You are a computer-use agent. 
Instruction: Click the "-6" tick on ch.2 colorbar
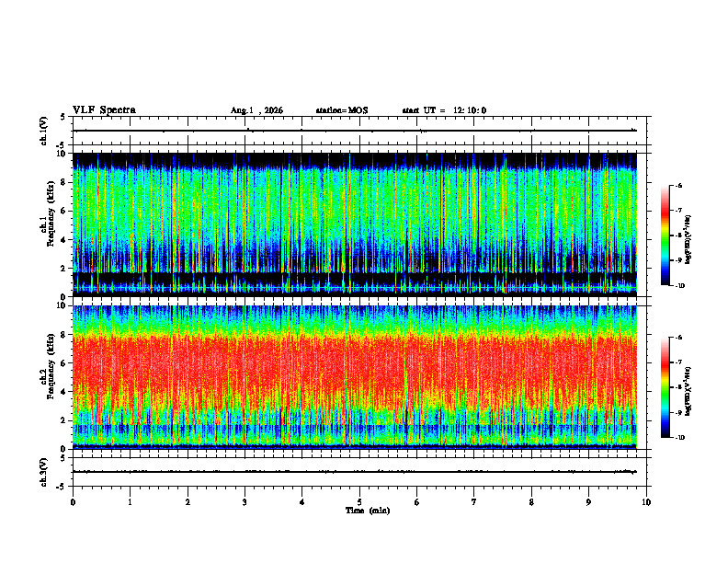coord(678,338)
